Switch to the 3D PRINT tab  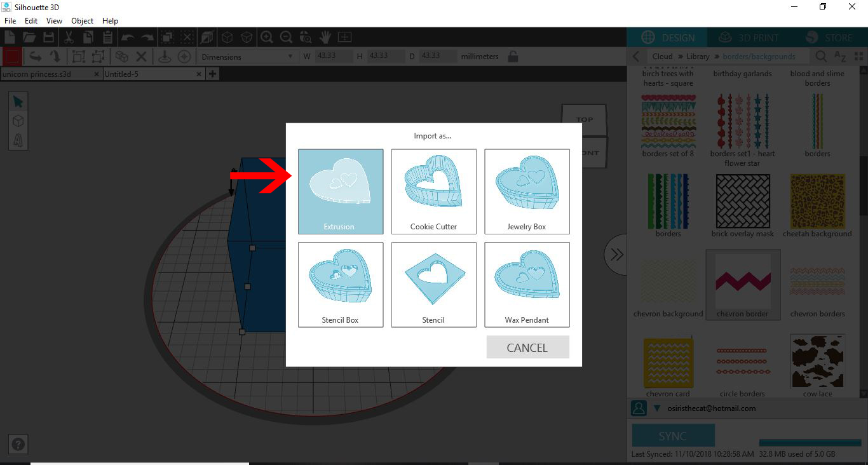point(748,37)
